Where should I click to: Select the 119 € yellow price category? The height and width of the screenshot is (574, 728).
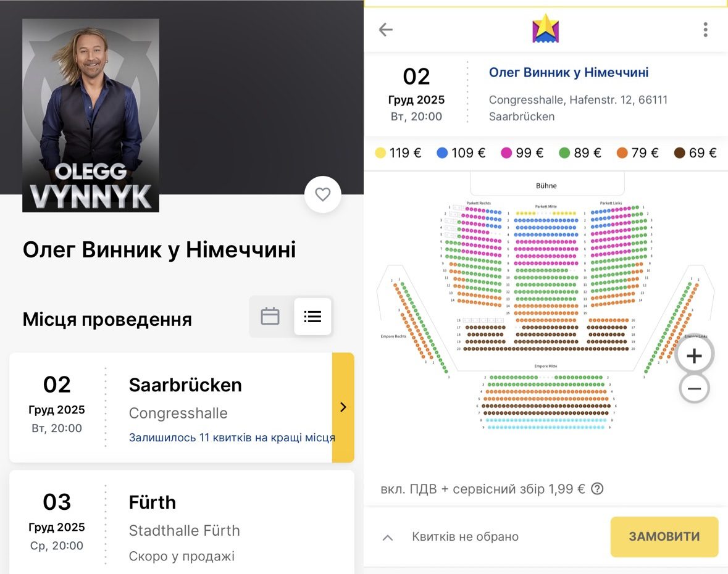click(398, 153)
